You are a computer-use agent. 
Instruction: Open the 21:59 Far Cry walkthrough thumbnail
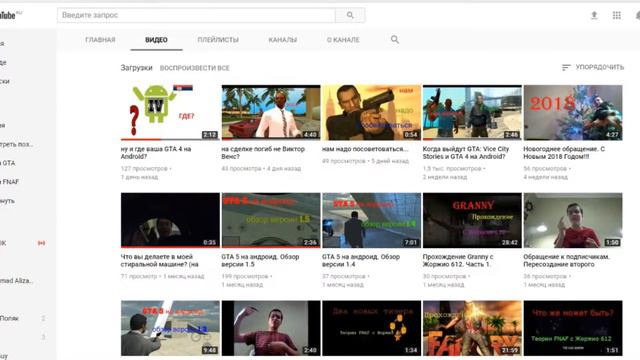pos(472,328)
